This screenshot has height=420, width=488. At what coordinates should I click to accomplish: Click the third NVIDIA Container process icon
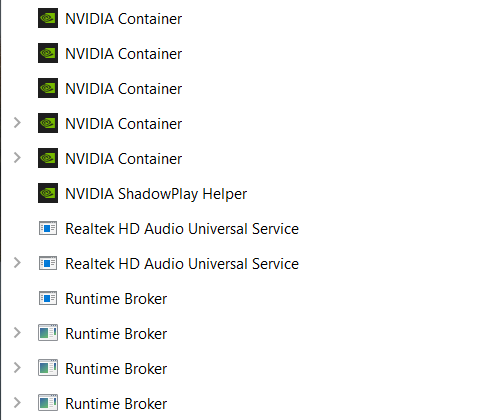(48, 88)
